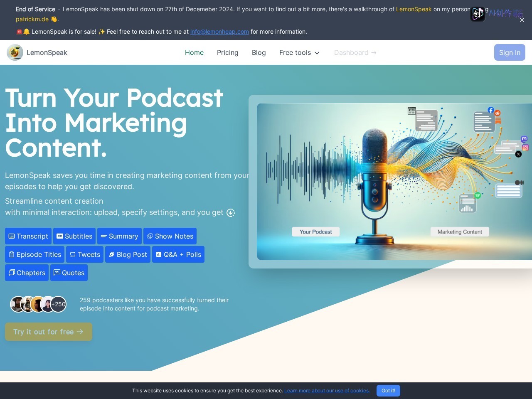Screen dimensions: 532x399
Task: Select the Show Notes feature tag
Action: [170, 236]
